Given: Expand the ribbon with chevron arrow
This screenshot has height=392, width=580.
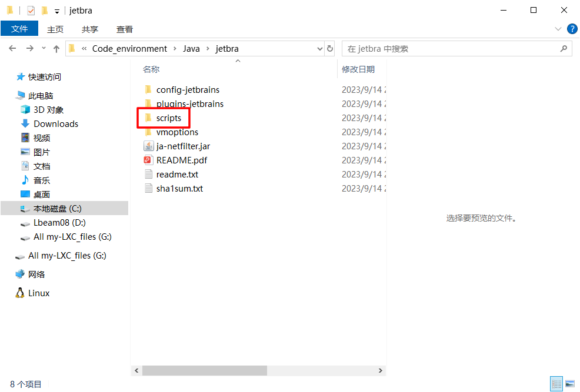Looking at the screenshot, I should point(558,29).
